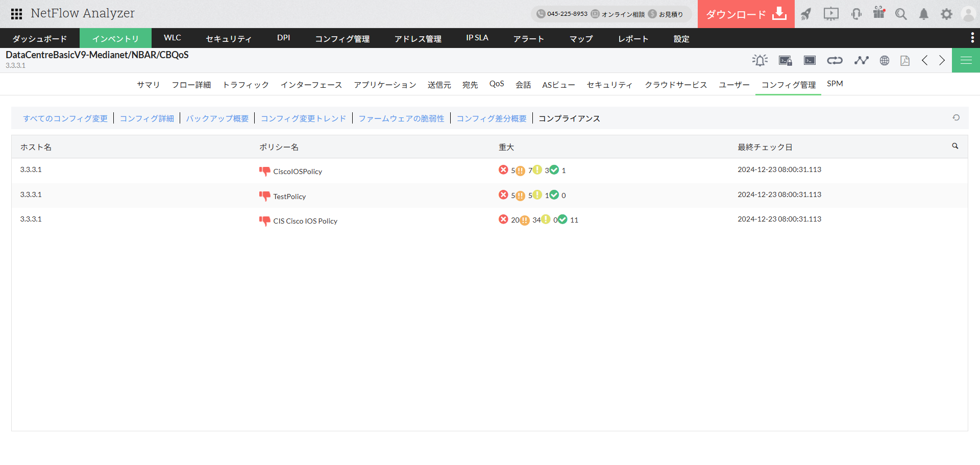Open the app grid launcher icon

tap(16, 14)
